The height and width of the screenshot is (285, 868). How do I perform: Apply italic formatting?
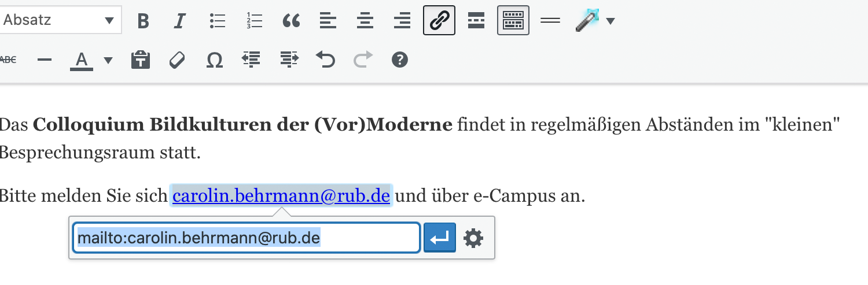point(180,21)
